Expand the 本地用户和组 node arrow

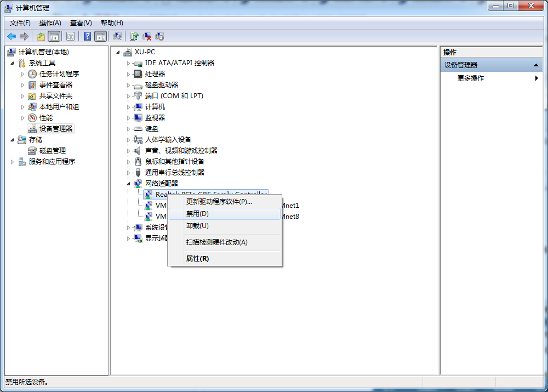[22, 107]
